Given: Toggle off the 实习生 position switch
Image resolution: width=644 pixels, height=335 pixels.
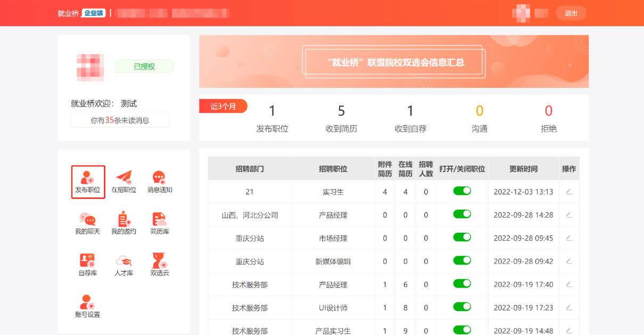Looking at the screenshot, I should pyautogui.click(x=462, y=191).
